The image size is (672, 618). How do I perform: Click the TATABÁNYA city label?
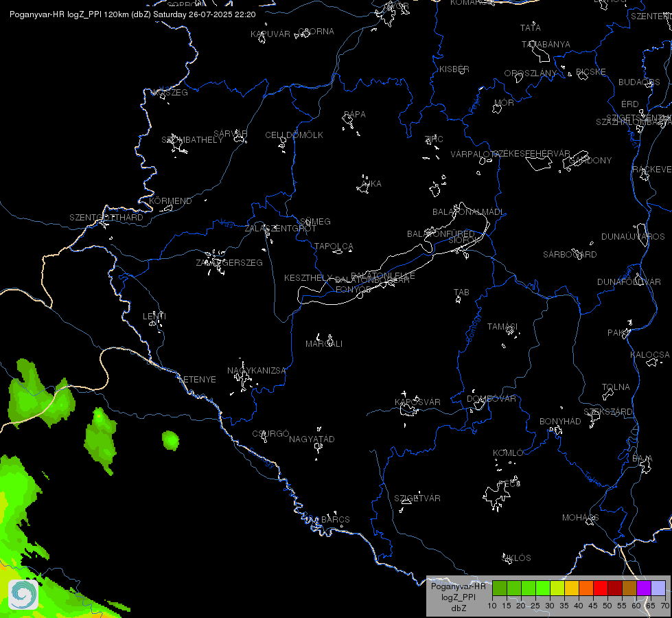pos(546,45)
